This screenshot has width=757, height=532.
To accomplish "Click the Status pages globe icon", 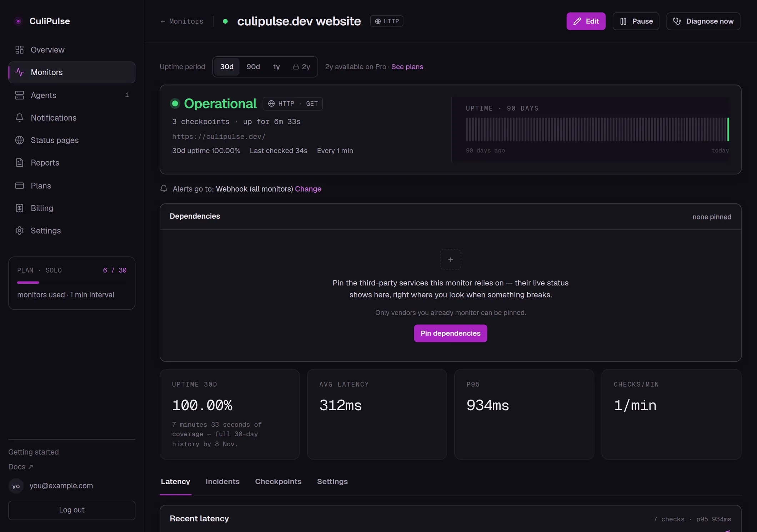I will pyautogui.click(x=19, y=140).
